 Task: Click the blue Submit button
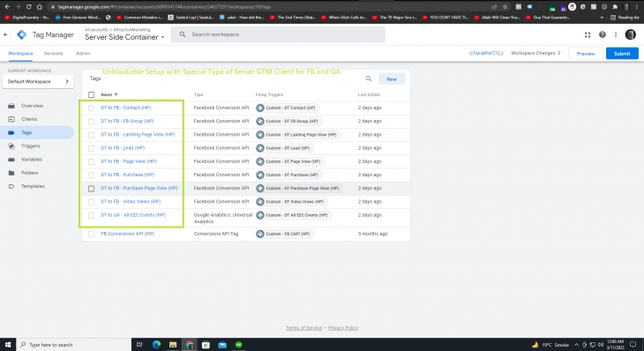[x=622, y=54]
